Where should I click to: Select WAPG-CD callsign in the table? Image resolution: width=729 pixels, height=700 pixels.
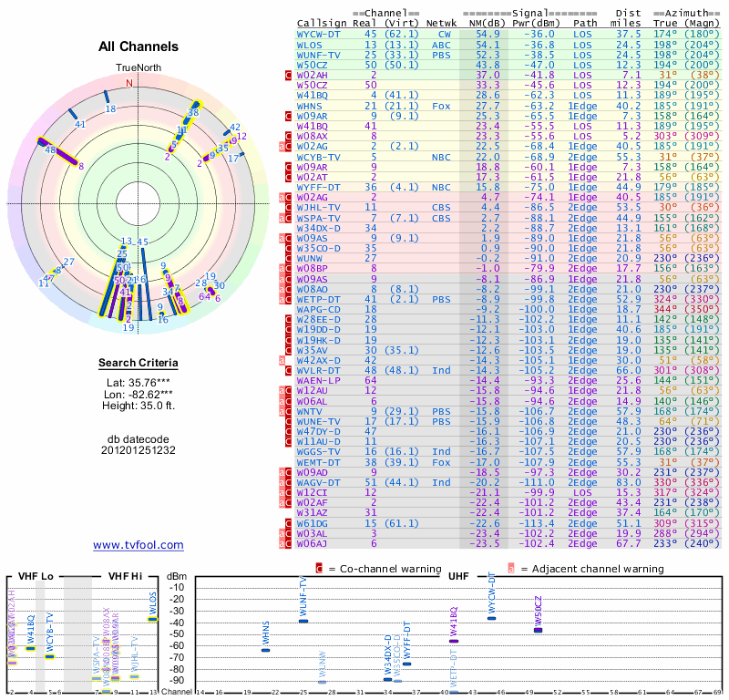click(x=318, y=310)
